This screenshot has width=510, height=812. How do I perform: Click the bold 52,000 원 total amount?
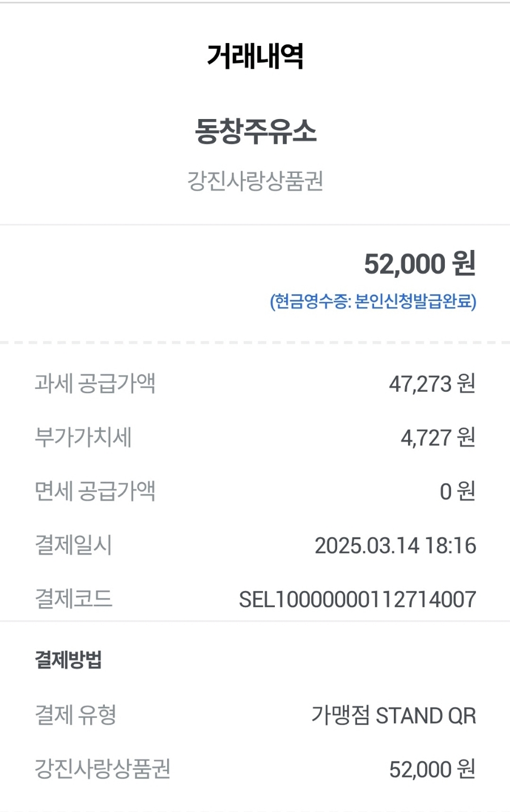pyautogui.click(x=420, y=264)
